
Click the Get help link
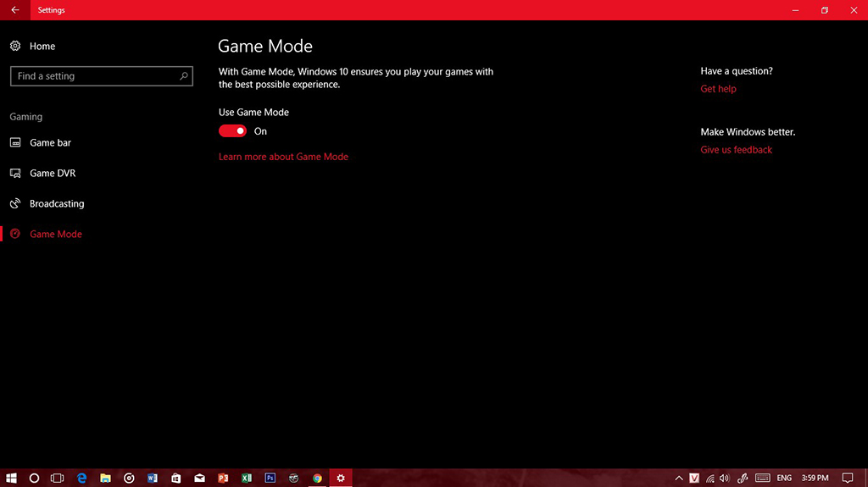[718, 89]
